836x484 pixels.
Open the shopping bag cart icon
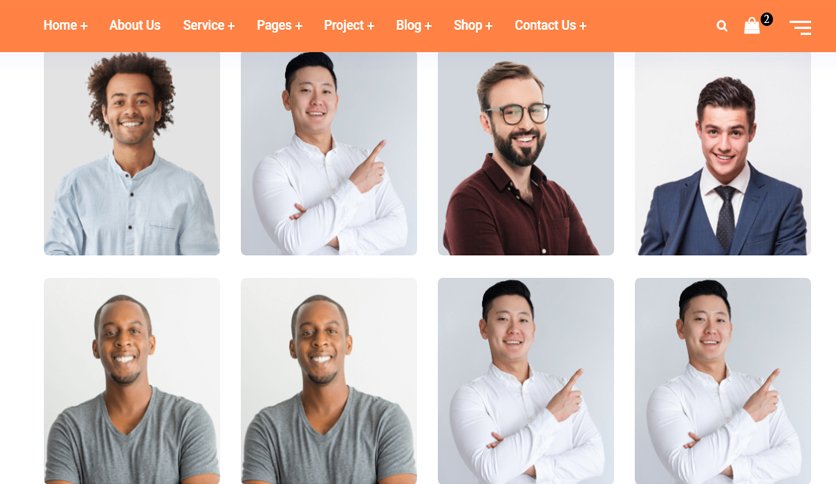752,26
